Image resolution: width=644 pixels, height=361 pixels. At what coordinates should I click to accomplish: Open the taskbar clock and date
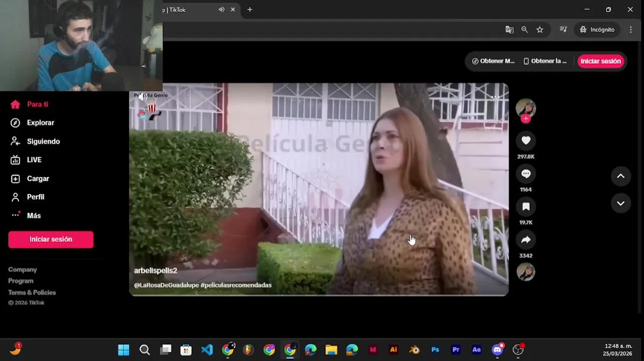pyautogui.click(x=618, y=350)
